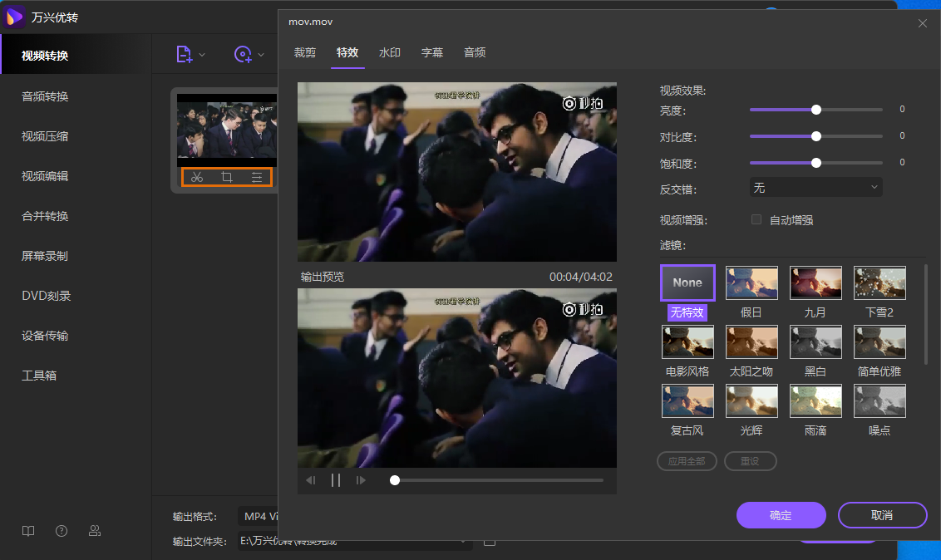Enable the 自动增强 checkbox

pyautogui.click(x=756, y=219)
